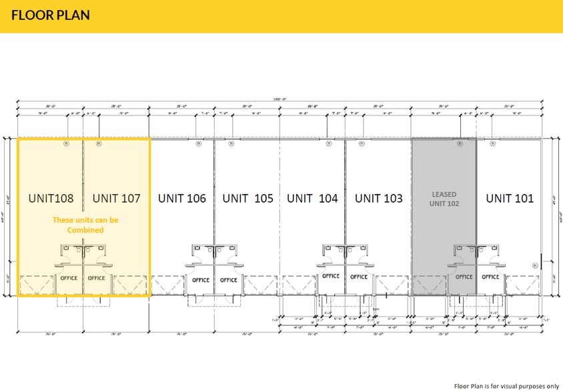
Task: Click the UNIT 107 label
Action: (x=116, y=198)
